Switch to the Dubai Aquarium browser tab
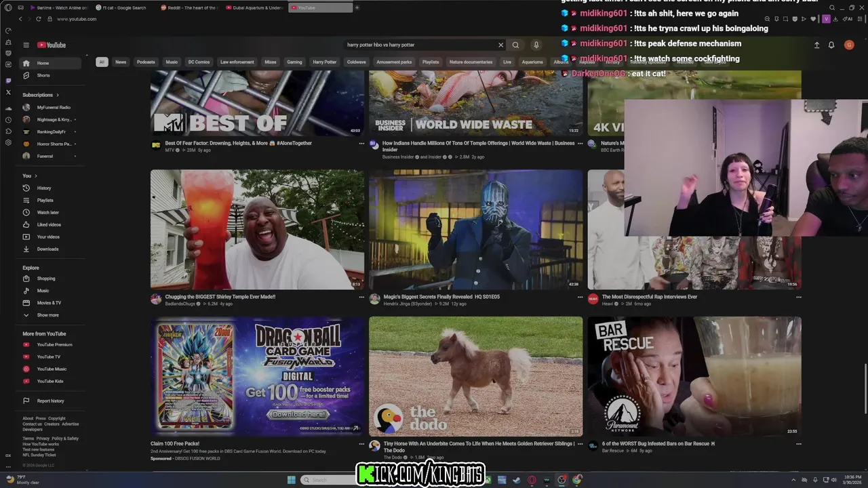The width and height of the screenshot is (868, 488). 255,7
